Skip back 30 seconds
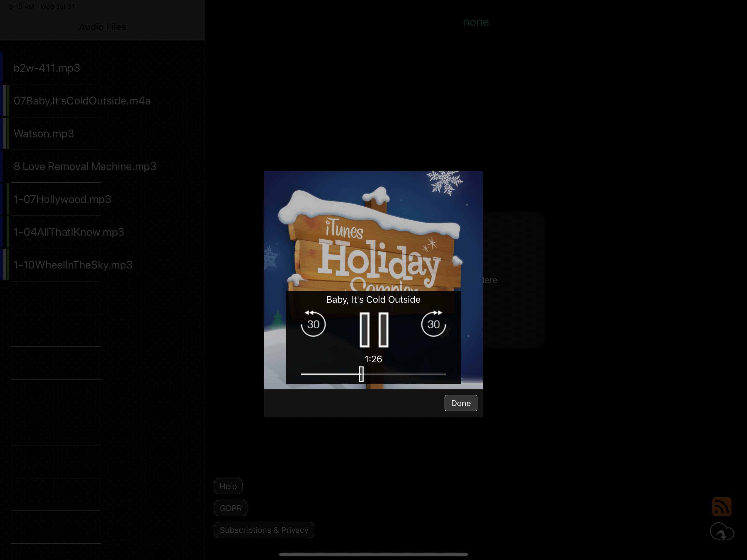This screenshot has height=560, width=747. click(x=313, y=323)
